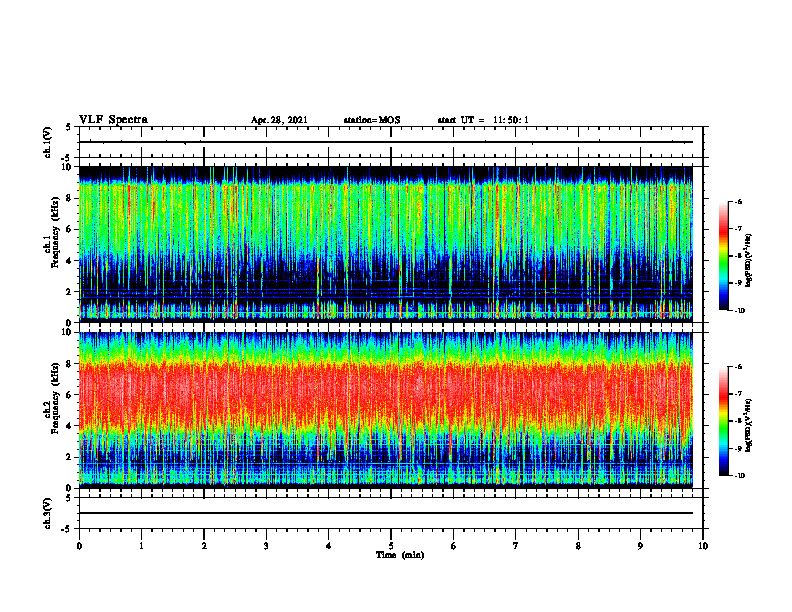Image resolution: width=792 pixels, height=612 pixels.
Task: Click the "5" tick on the ch.1(V) axis
Action: (x=69, y=128)
